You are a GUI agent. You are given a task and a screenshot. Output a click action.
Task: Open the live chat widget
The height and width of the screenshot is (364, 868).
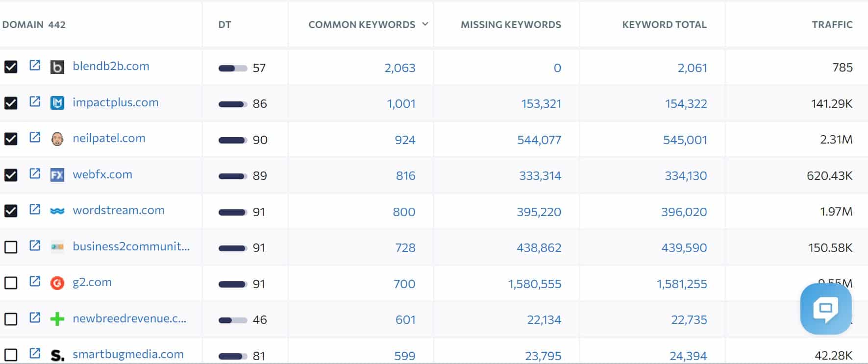[x=826, y=309]
